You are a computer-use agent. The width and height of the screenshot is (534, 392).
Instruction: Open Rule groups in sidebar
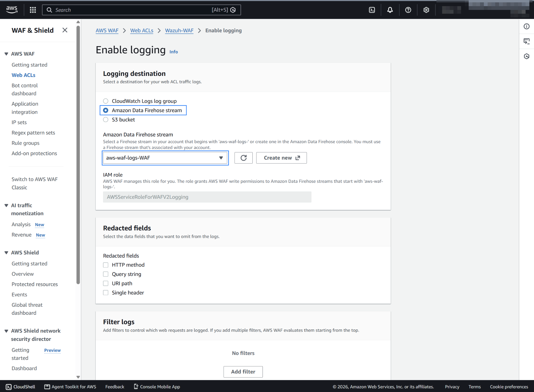[26, 143]
